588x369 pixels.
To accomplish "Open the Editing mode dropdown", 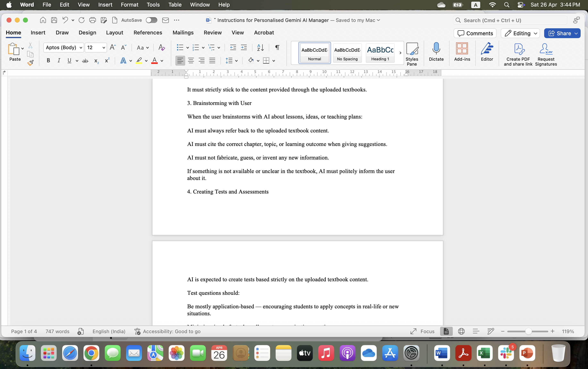I will click(x=520, y=33).
